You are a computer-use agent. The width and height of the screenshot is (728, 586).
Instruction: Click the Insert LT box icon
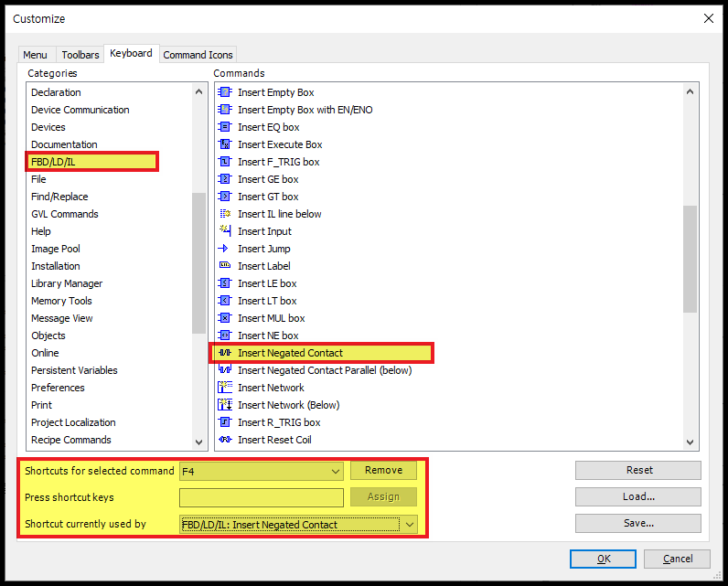pos(225,300)
